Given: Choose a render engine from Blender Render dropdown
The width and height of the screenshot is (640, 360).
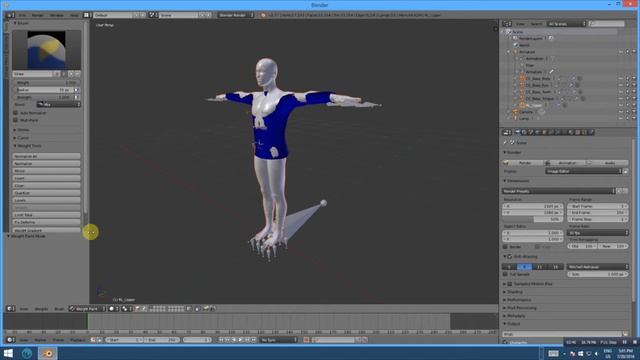Looking at the screenshot, I should tap(236, 15).
